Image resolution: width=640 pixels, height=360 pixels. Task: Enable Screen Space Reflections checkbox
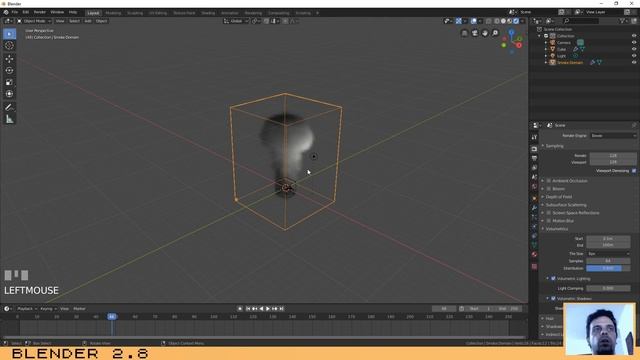(549, 213)
